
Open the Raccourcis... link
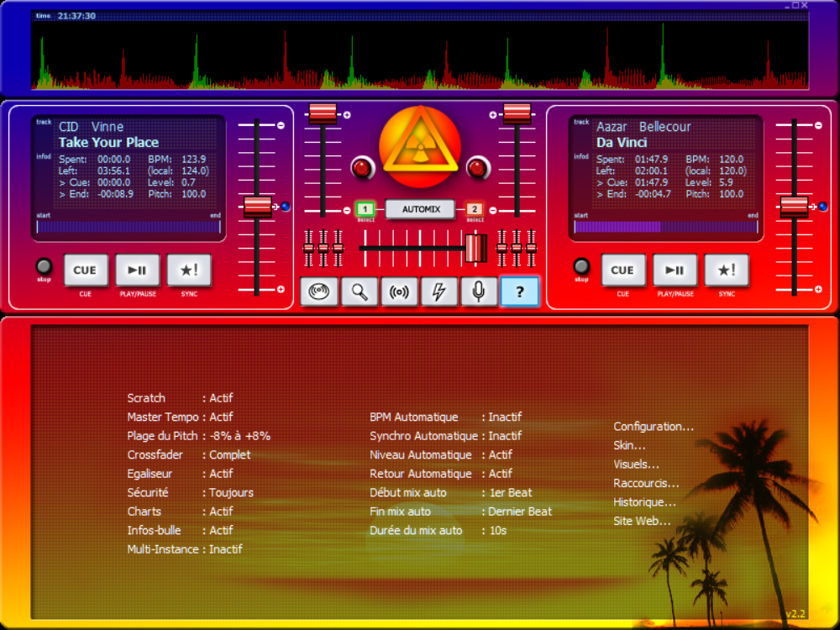point(646,483)
